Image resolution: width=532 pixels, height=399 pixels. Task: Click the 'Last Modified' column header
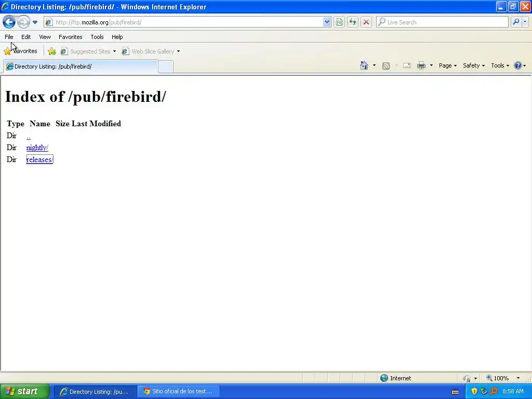click(x=96, y=124)
